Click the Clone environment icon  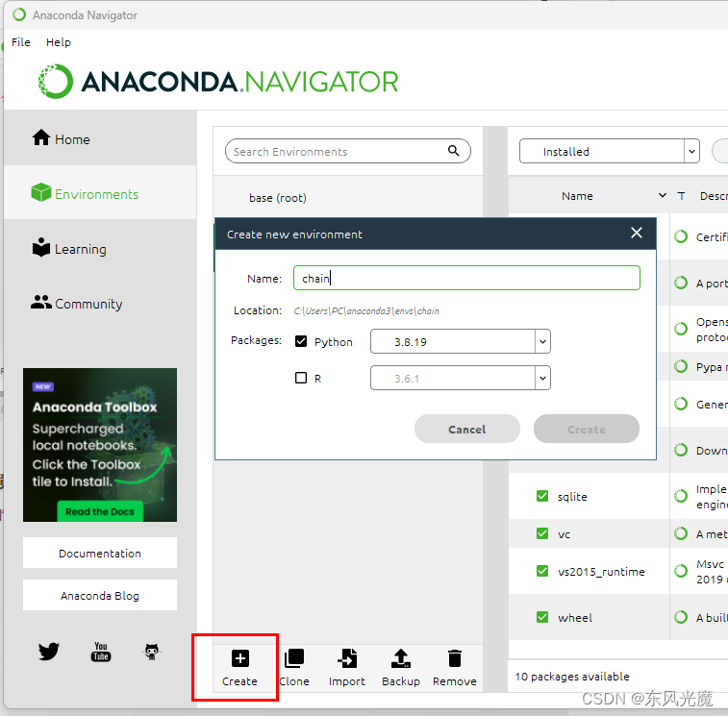[x=294, y=658]
